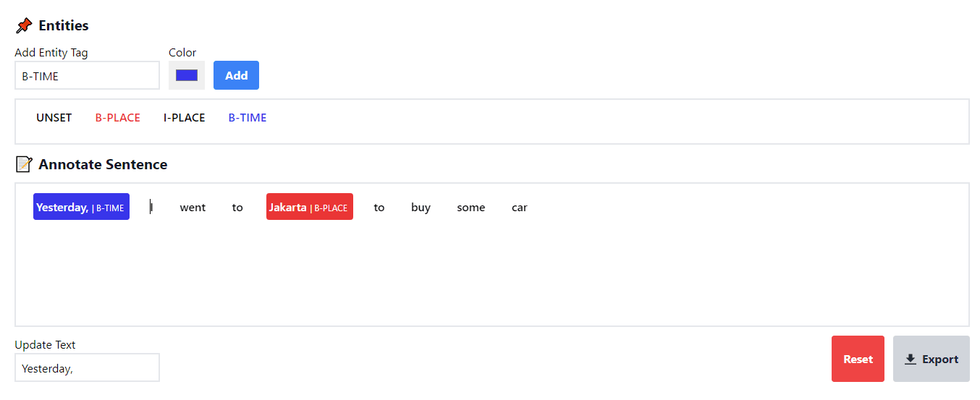The width and height of the screenshot is (980, 400).
Task: Focus the Add Entity Tag input field
Action: (87, 75)
